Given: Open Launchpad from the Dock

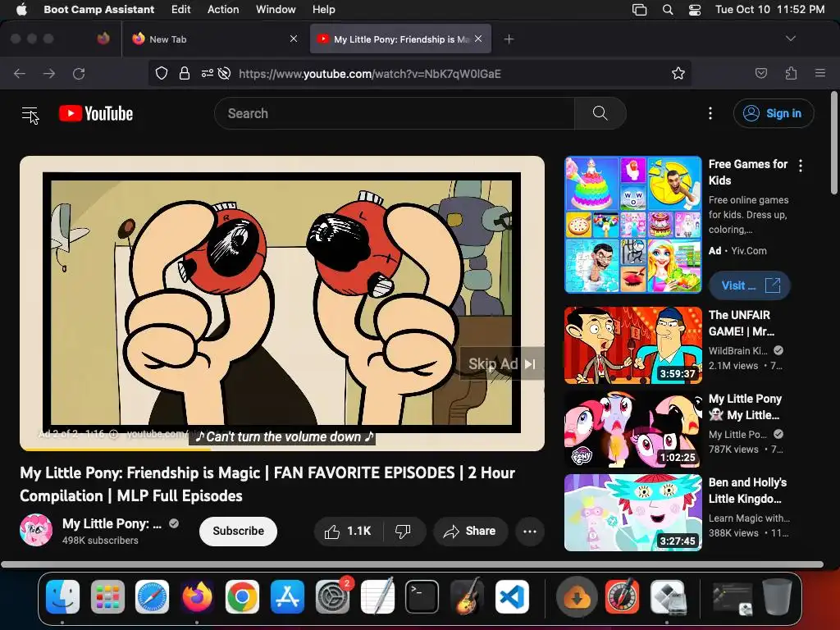Looking at the screenshot, I should tap(107, 596).
